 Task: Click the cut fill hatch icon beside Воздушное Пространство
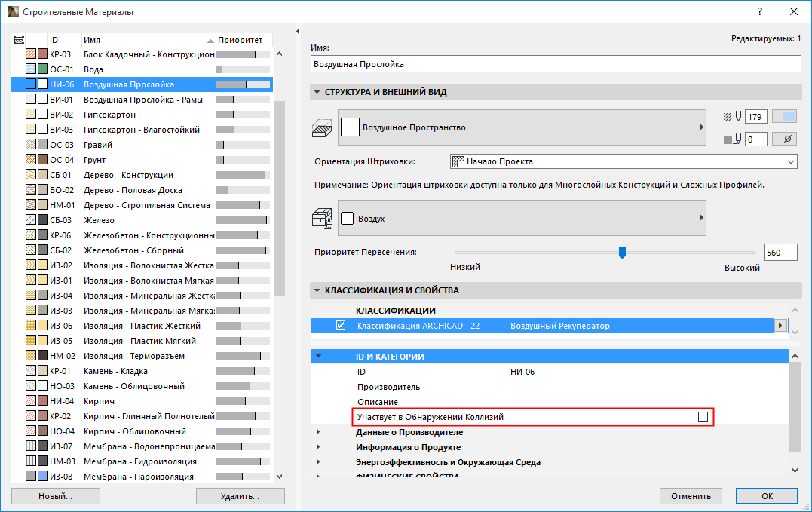click(x=323, y=127)
